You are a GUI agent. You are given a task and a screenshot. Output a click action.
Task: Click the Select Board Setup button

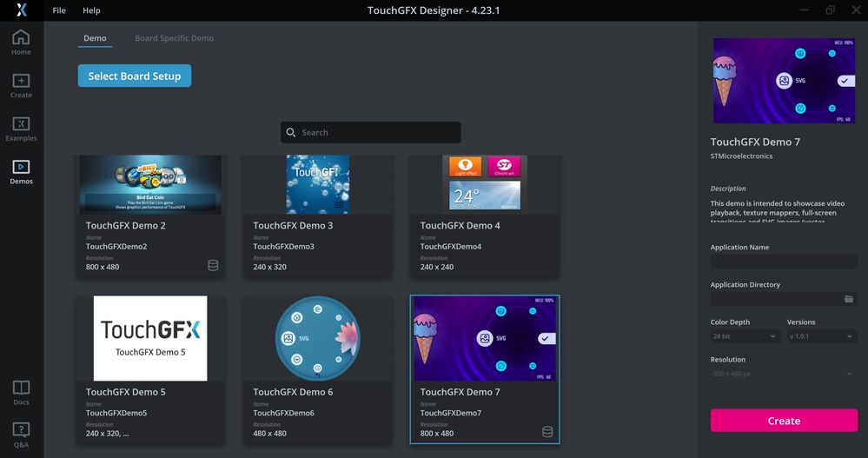click(x=135, y=76)
